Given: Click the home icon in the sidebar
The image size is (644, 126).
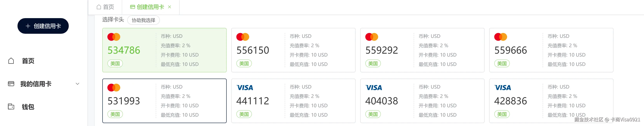Looking at the screenshot, I should click(11, 61).
